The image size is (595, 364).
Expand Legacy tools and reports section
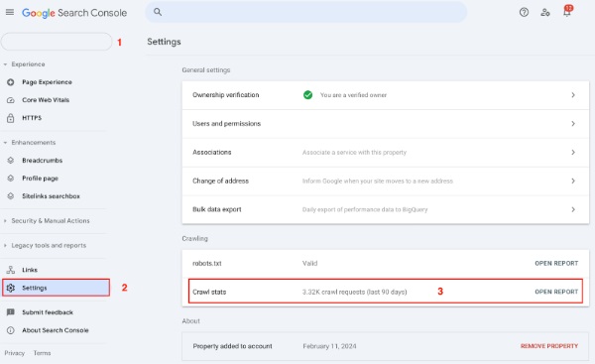pos(5,246)
